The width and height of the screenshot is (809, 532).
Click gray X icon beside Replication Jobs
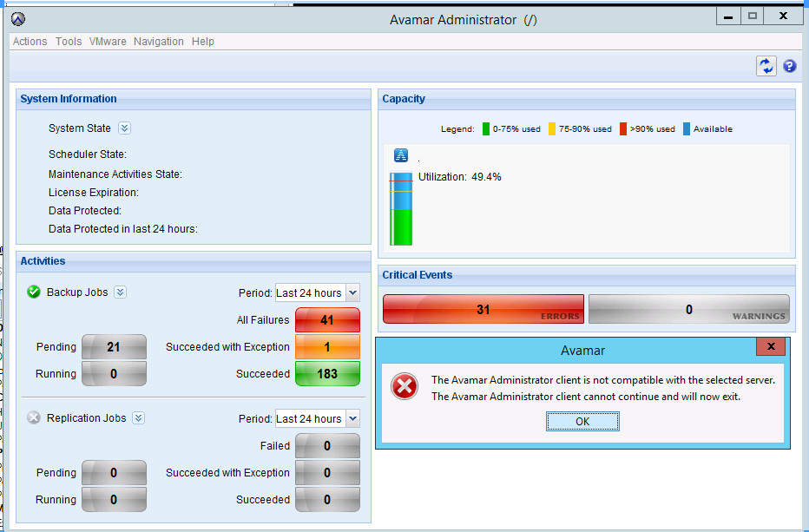click(34, 417)
